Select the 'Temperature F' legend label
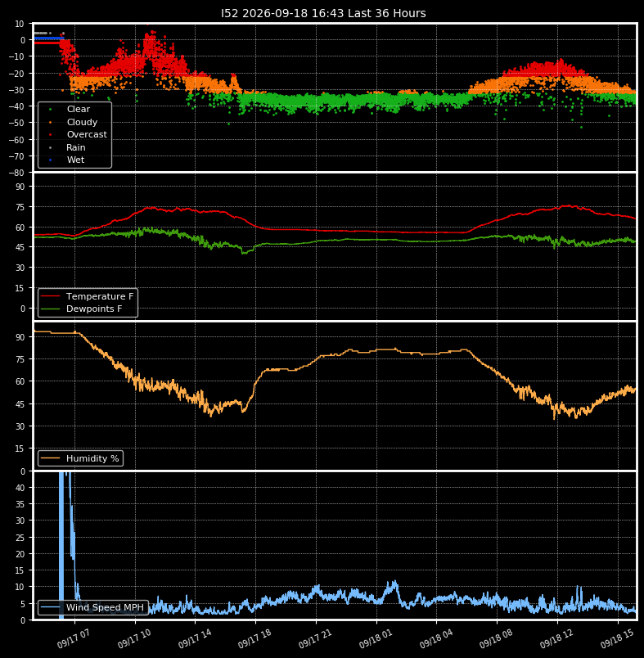644x658 pixels. (100, 296)
